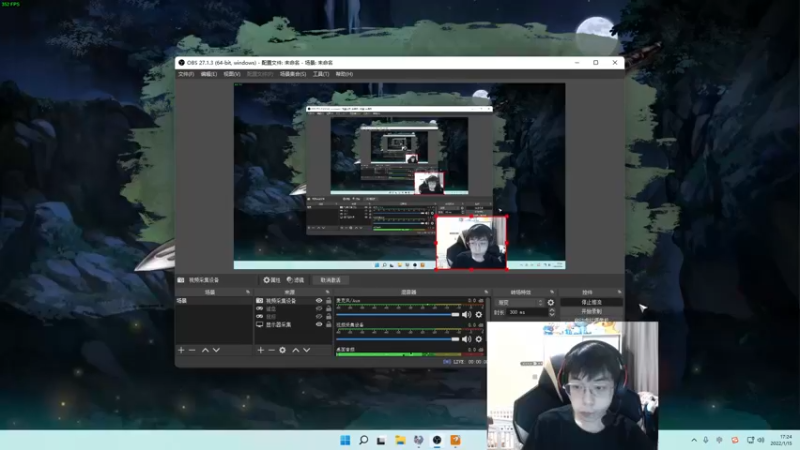
Task: Move source down with down arrow
Action: [x=307, y=350]
